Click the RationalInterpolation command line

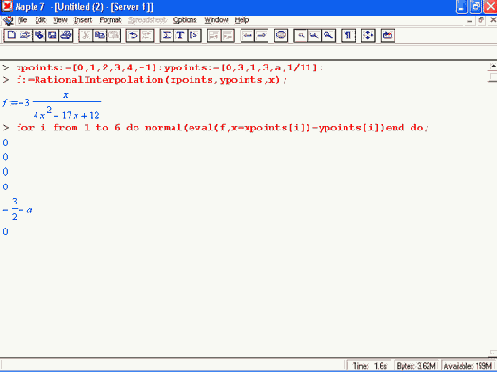(152, 80)
